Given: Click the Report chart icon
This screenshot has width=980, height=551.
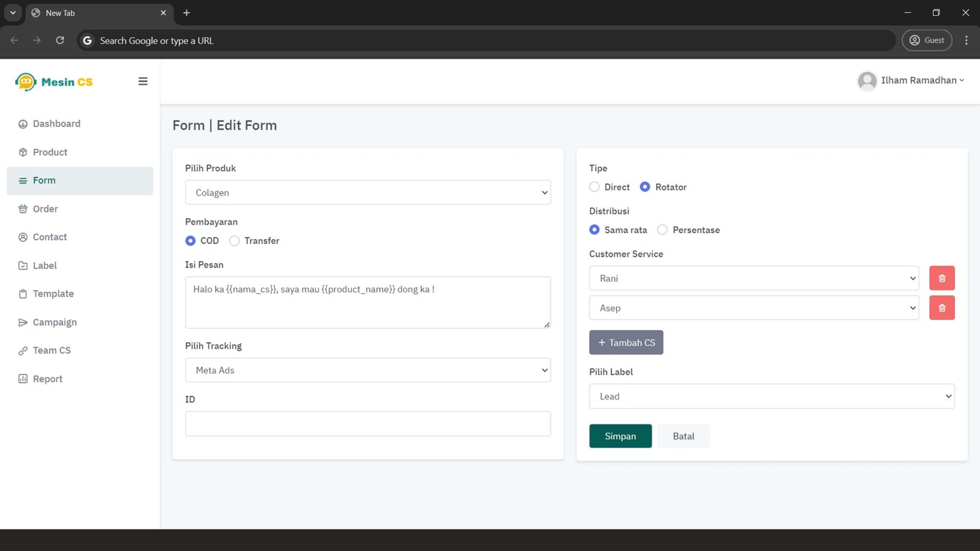Looking at the screenshot, I should (x=23, y=379).
